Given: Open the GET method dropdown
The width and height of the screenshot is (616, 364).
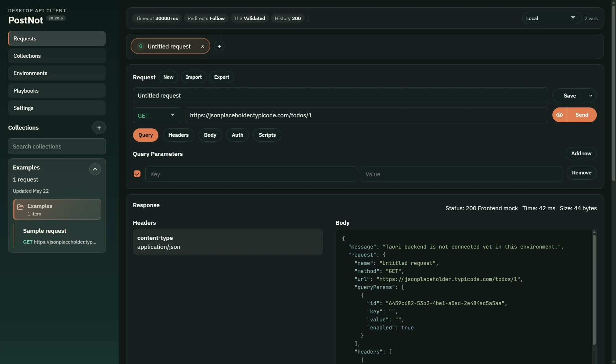Looking at the screenshot, I should (157, 115).
